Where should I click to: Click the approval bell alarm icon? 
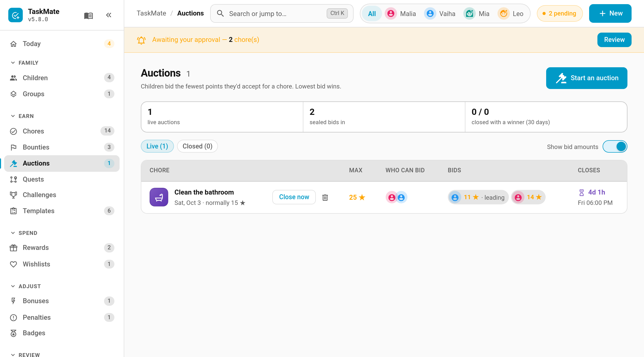coord(141,40)
